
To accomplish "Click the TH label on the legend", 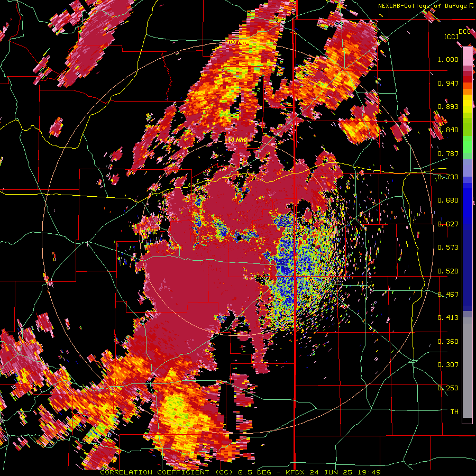I will tap(454, 412).
